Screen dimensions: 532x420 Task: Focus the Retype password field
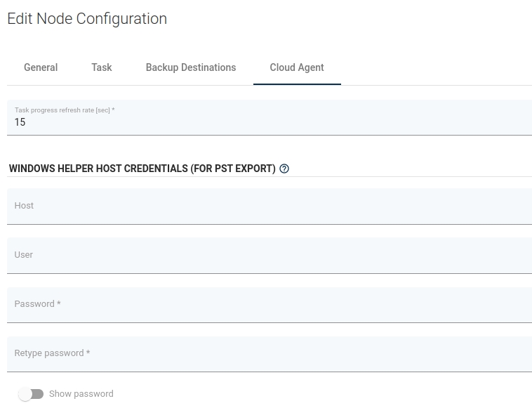pyautogui.click(x=270, y=354)
